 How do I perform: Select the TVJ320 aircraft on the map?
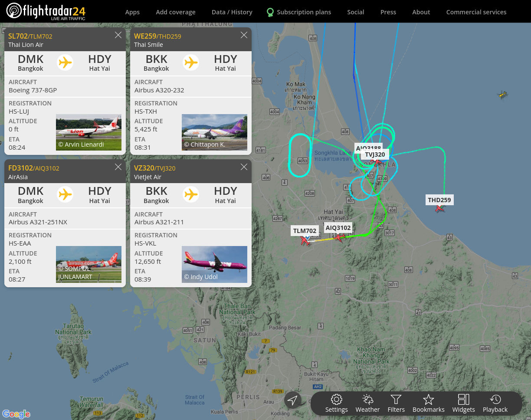(377, 162)
